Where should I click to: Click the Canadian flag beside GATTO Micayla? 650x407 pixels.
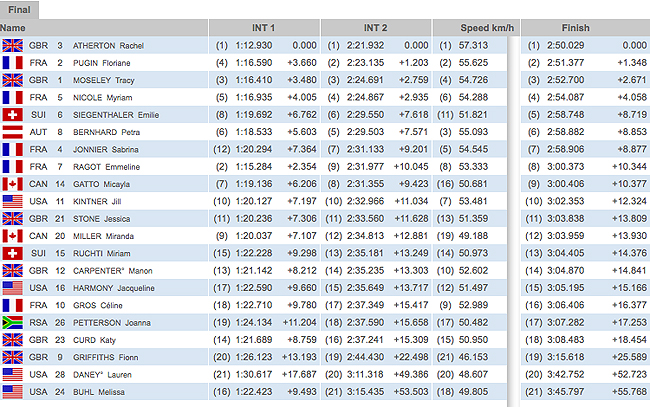13,185
